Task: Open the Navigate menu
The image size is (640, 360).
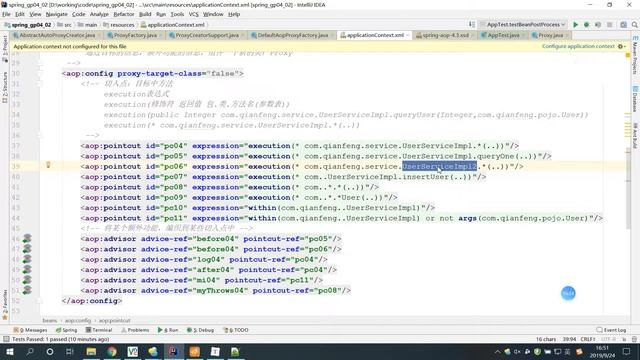Action: (x=56, y=14)
